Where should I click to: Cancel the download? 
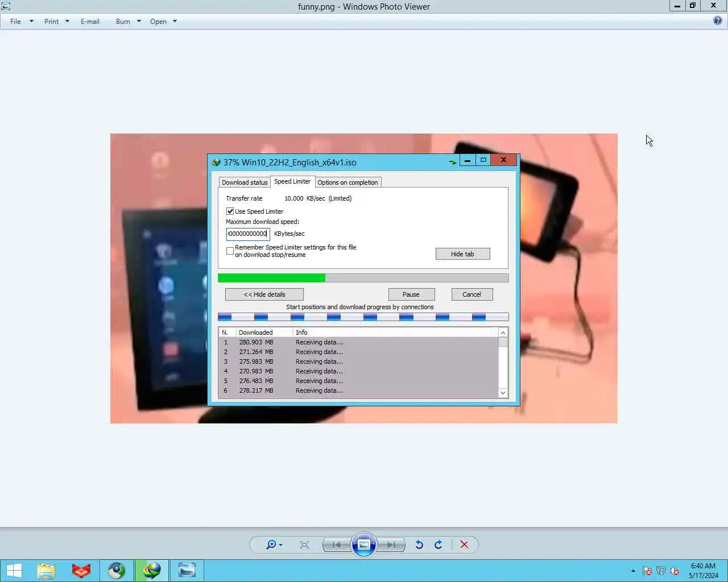[x=471, y=294]
